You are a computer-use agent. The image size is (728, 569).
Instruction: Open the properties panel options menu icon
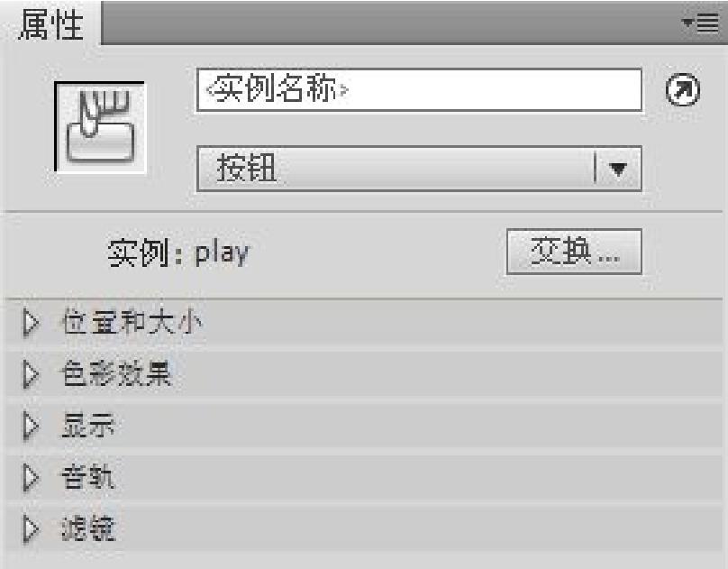click(x=700, y=23)
